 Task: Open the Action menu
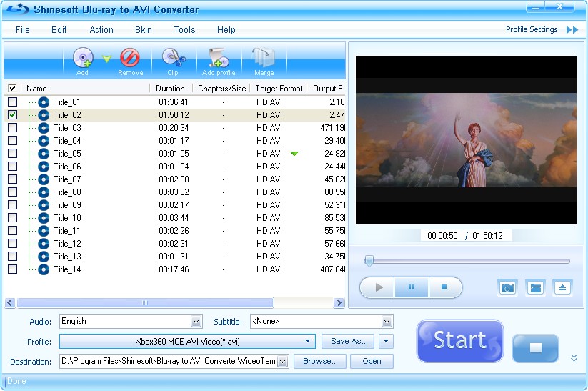pyautogui.click(x=101, y=30)
